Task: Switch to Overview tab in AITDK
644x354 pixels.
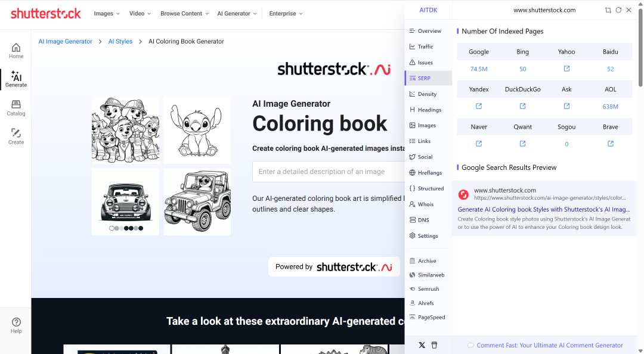Action: point(428,31)
